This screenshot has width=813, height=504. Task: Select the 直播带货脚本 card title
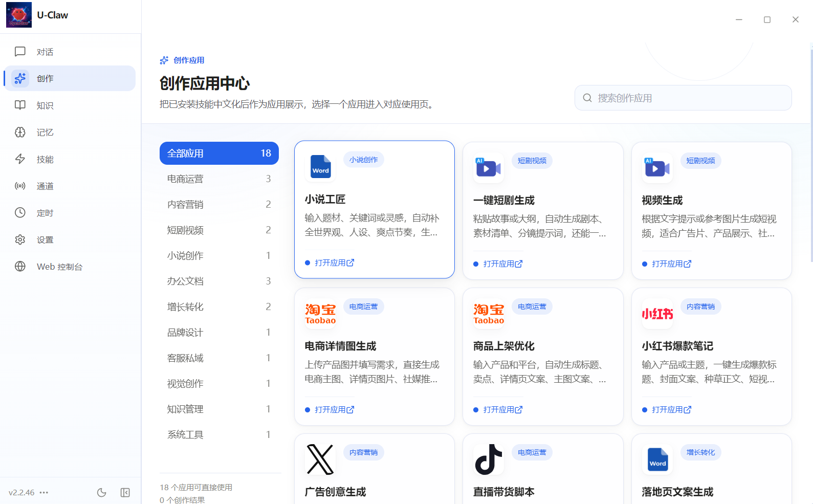(x=503, y=492)
